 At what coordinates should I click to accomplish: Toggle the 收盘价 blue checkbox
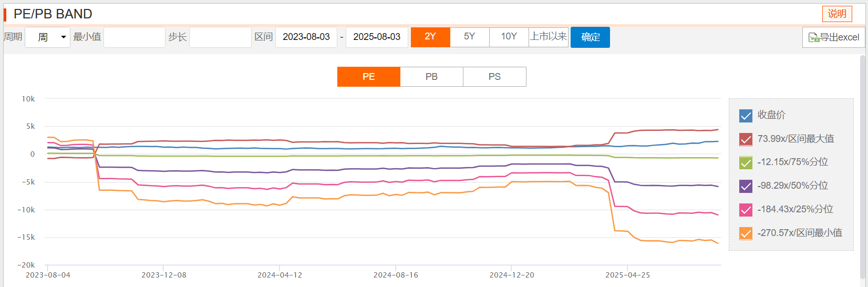click(x=746, y=116)
